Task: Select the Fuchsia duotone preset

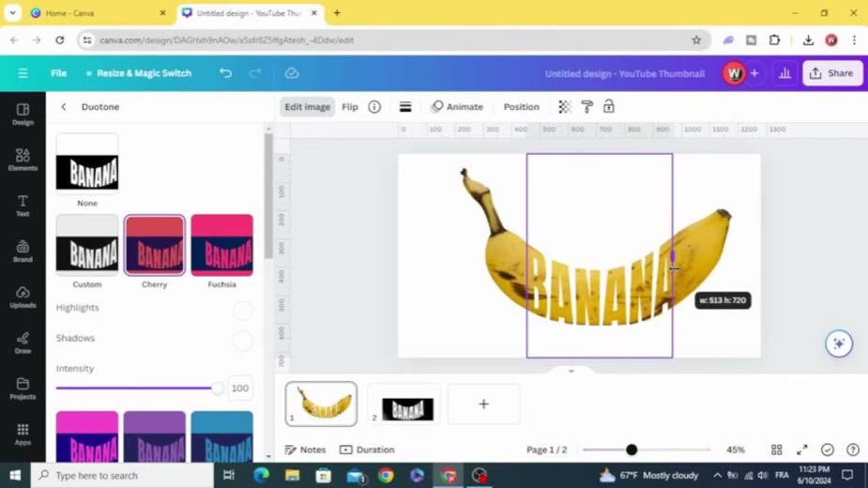Action: 222,245
